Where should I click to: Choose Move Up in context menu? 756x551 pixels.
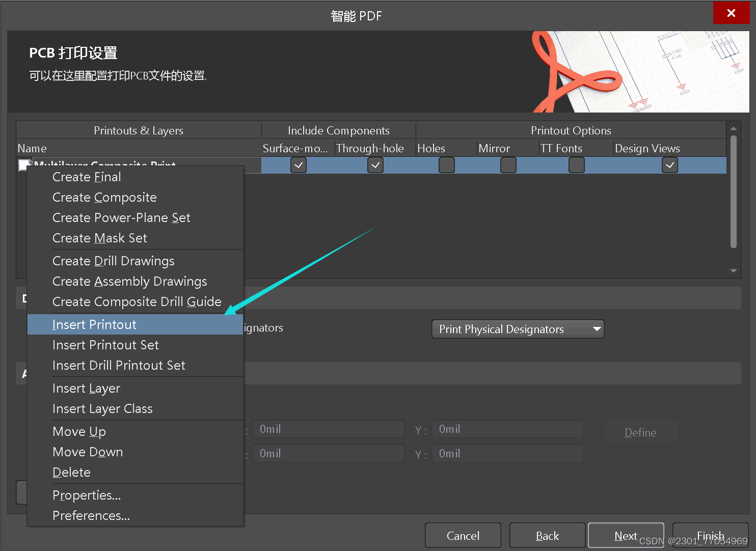coord(135,432)
